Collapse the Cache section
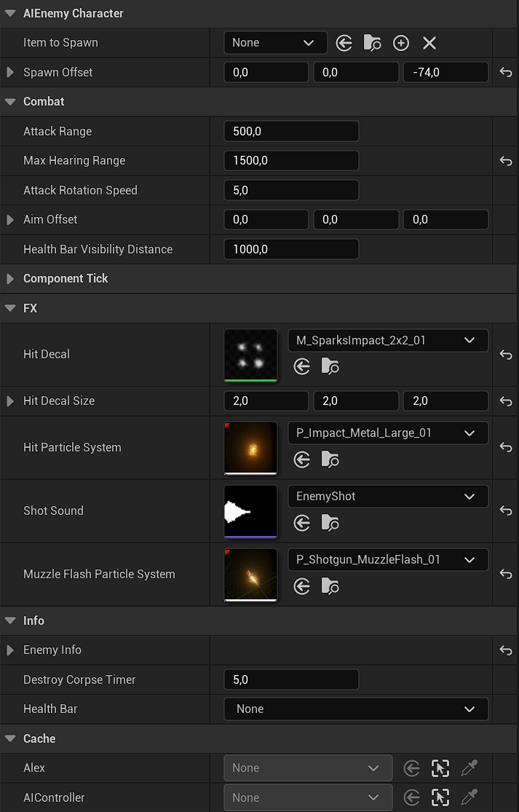Image resolution: width=519 pixels, height=812 pixels. coord(10,739)
